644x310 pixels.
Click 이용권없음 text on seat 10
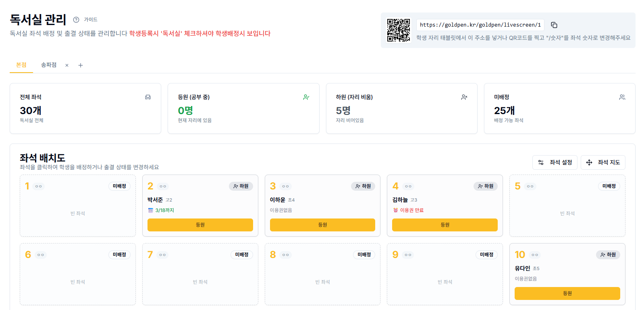526,279
